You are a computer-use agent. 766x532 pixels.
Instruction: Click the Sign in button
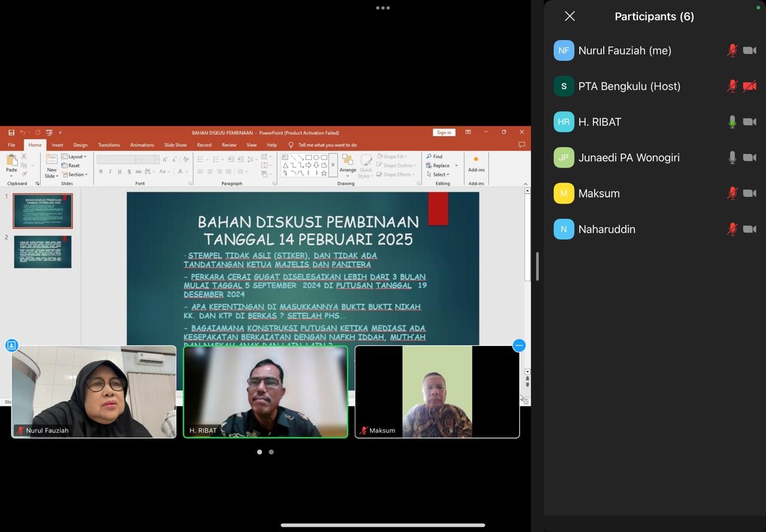click(444, 133)
